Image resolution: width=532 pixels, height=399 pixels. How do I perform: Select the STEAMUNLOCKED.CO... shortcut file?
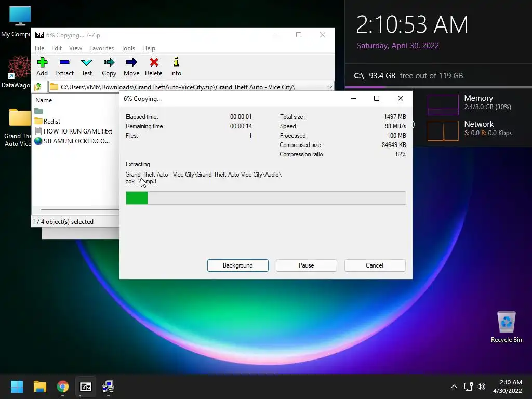[72, 141]
